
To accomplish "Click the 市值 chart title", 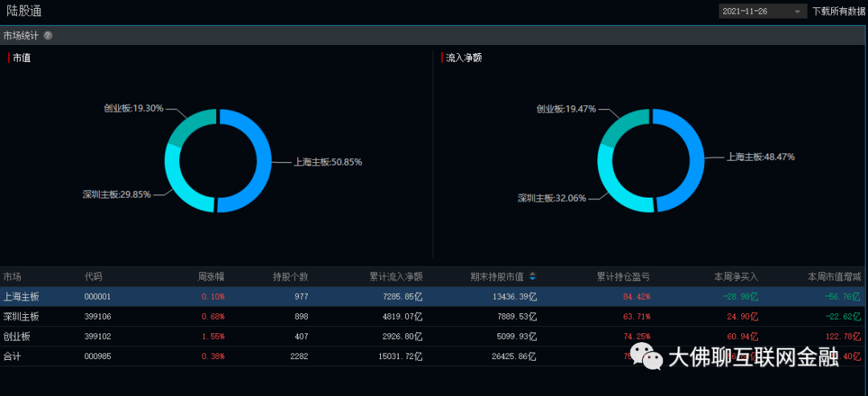I will (22, 58).
